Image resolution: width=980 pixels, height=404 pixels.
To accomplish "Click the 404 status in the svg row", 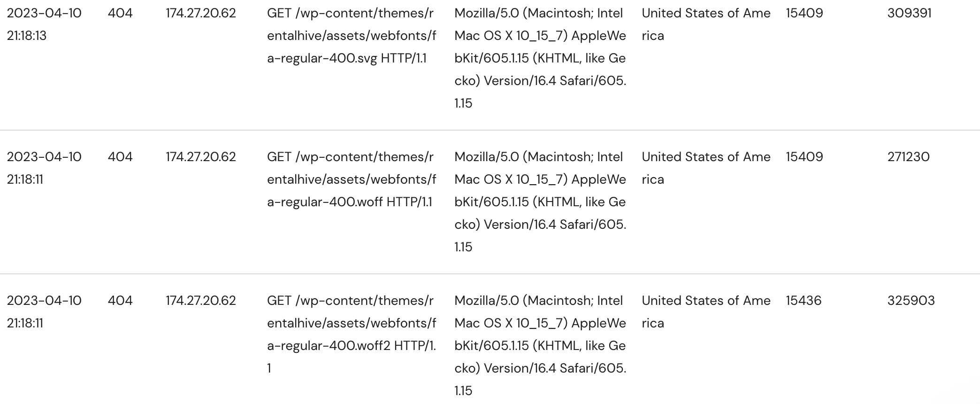I will [120, 13].
